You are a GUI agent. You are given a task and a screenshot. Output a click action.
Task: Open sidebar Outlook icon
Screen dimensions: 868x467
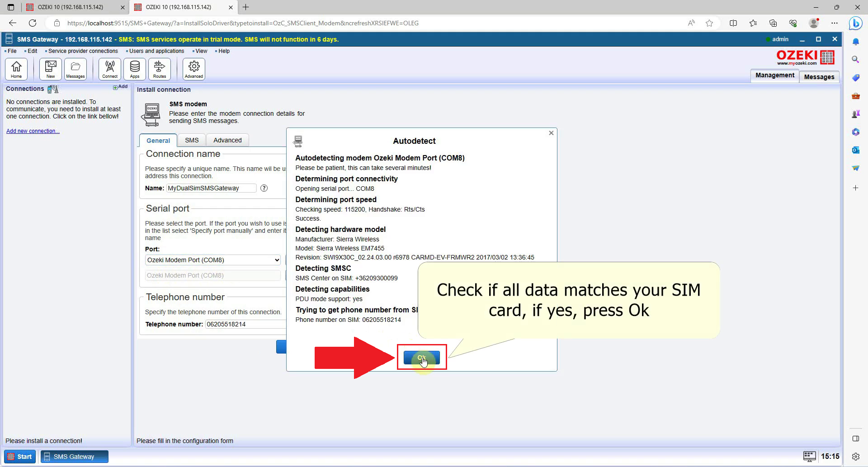855,150
